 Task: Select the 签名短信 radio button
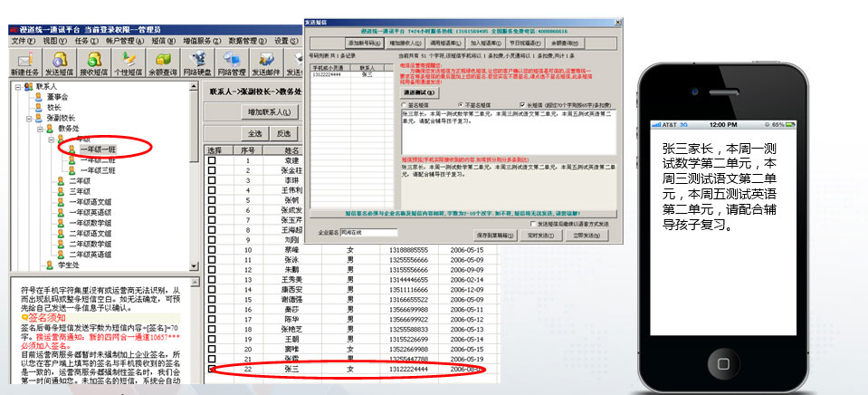coord(403,104)
